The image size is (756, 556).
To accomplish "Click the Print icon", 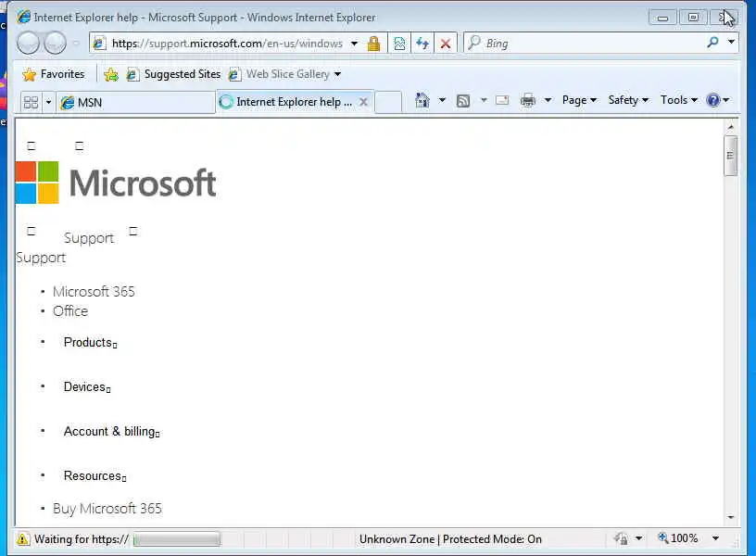I will (x=528, y=100).
